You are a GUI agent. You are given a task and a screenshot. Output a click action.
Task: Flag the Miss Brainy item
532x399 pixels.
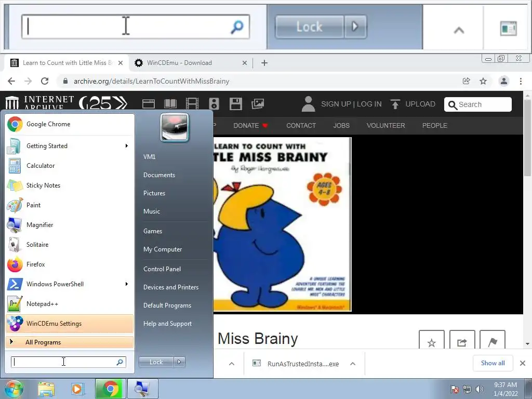pyautogui.click(x=493, y=340)
